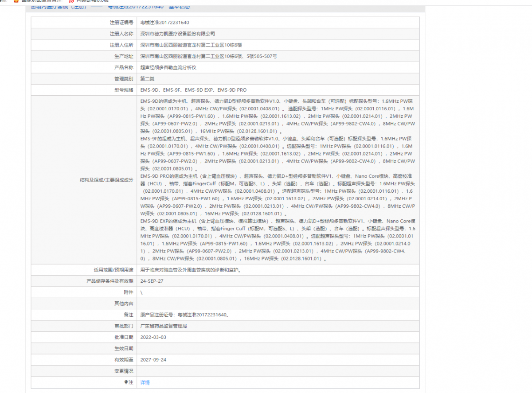Click the 有效期至 label cell

[x=84, y=360]
